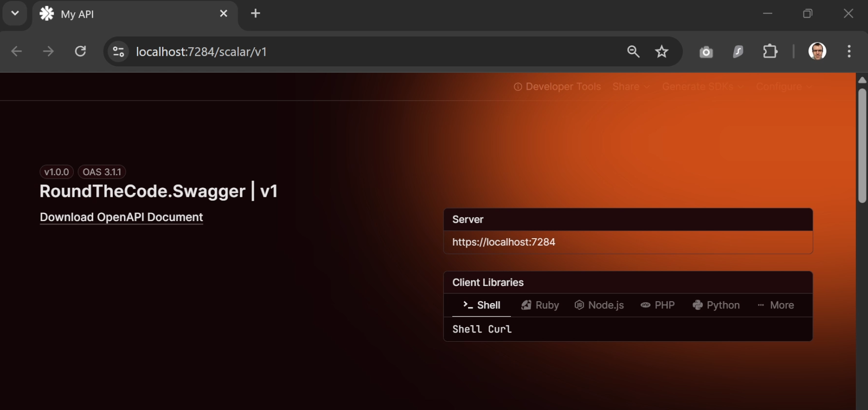Click the purple extension icon
Image resolution: width=868 pixels, height=410 pixels.
click(x=738, y=51)
